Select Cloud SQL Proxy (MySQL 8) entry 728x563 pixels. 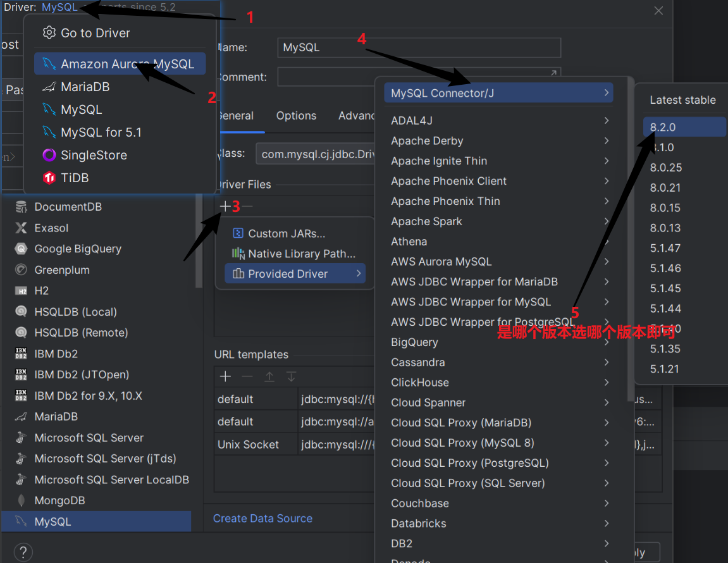click(498, 443)
